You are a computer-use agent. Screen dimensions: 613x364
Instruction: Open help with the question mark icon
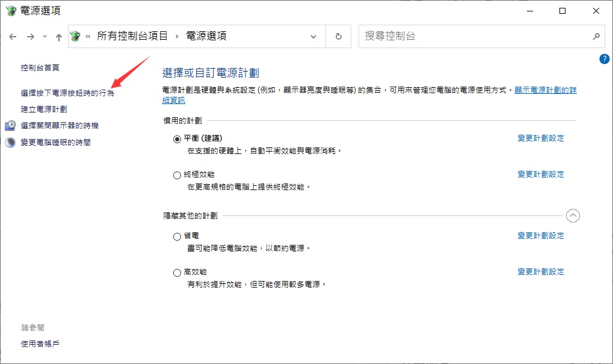604,59
